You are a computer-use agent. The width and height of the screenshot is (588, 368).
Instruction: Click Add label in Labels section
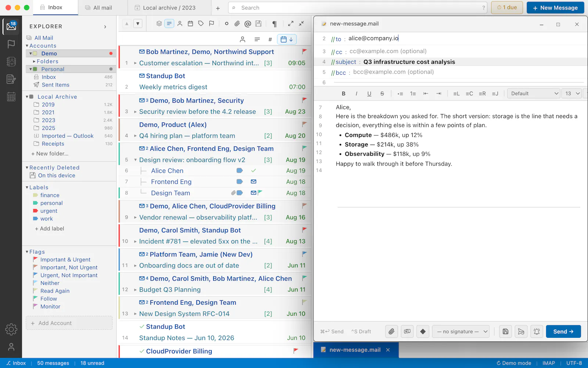point(49,229)
